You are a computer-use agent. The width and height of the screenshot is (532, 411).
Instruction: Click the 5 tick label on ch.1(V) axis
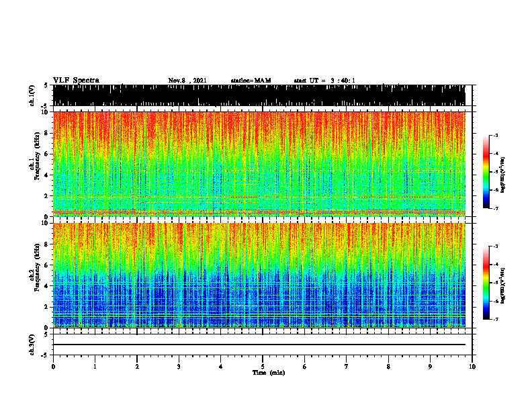(46, 85)
